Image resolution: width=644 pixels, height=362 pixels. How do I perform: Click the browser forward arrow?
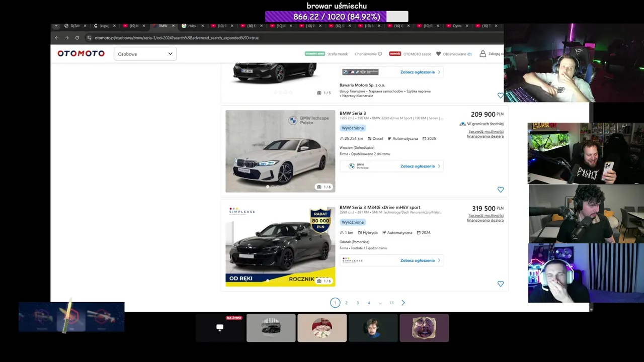(66, 38)
